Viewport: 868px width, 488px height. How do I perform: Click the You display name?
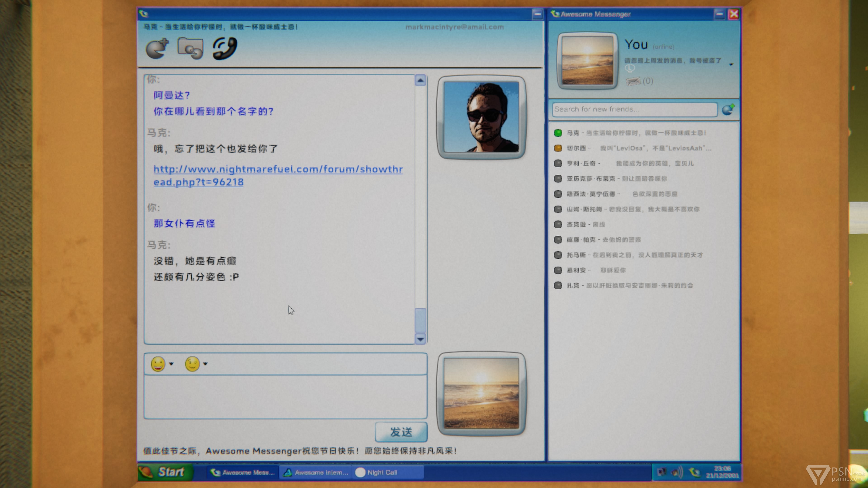[x=636, y=45]
